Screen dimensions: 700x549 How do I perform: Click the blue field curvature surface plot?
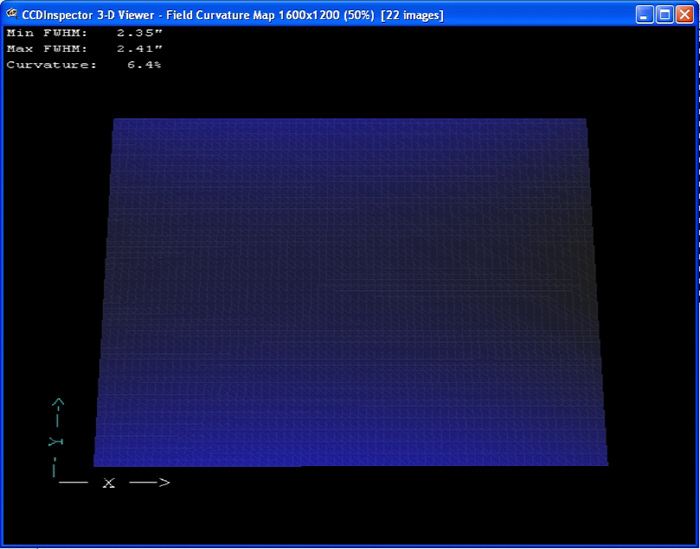(x=350, y=292)
